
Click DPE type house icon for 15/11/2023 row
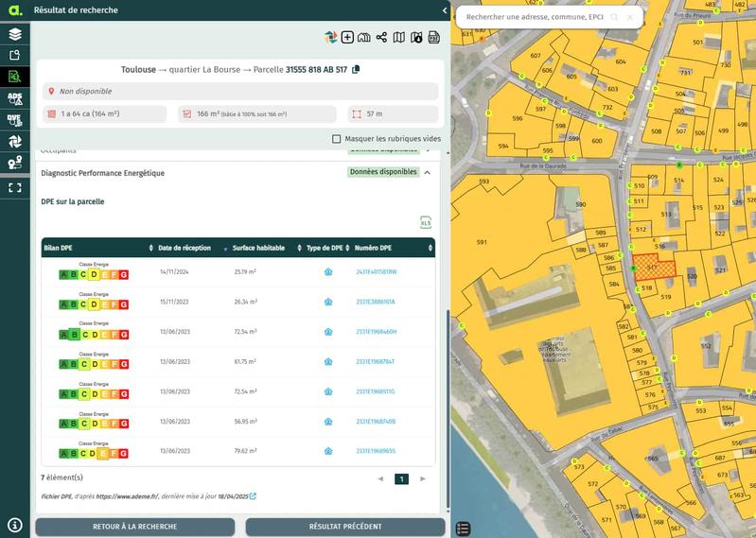click(x=328, y=302)
